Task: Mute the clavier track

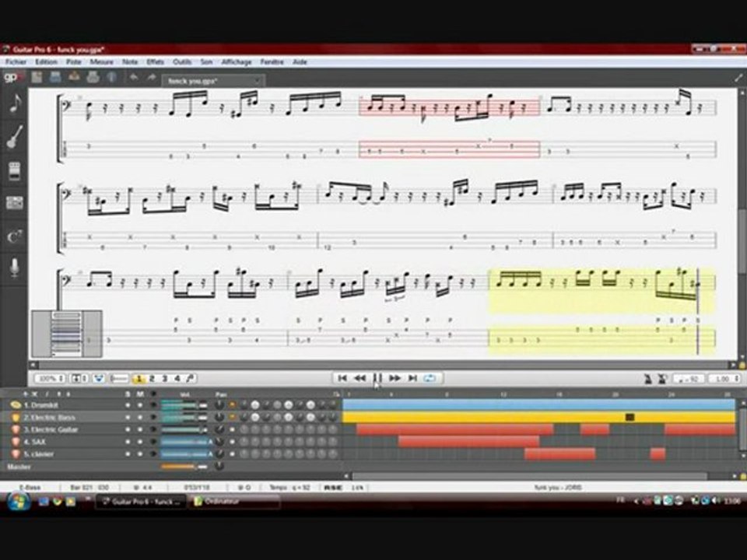Action: (x=140, y=454)
